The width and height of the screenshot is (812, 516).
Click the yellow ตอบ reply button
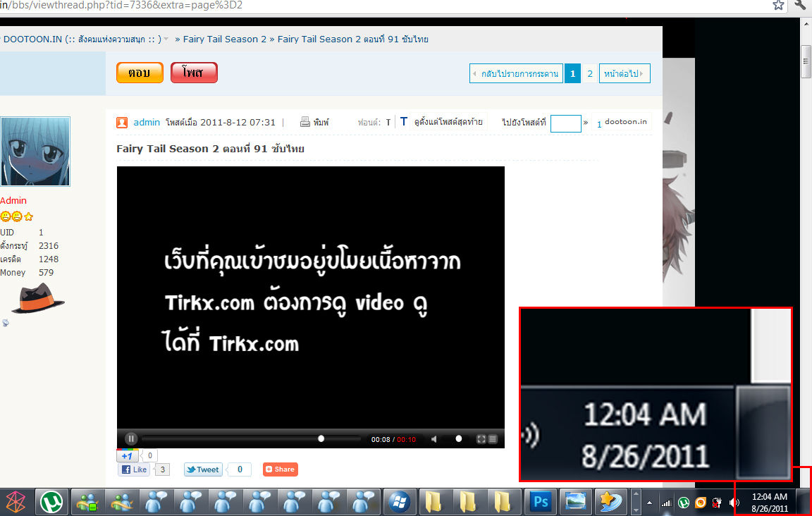coord(140,73)
